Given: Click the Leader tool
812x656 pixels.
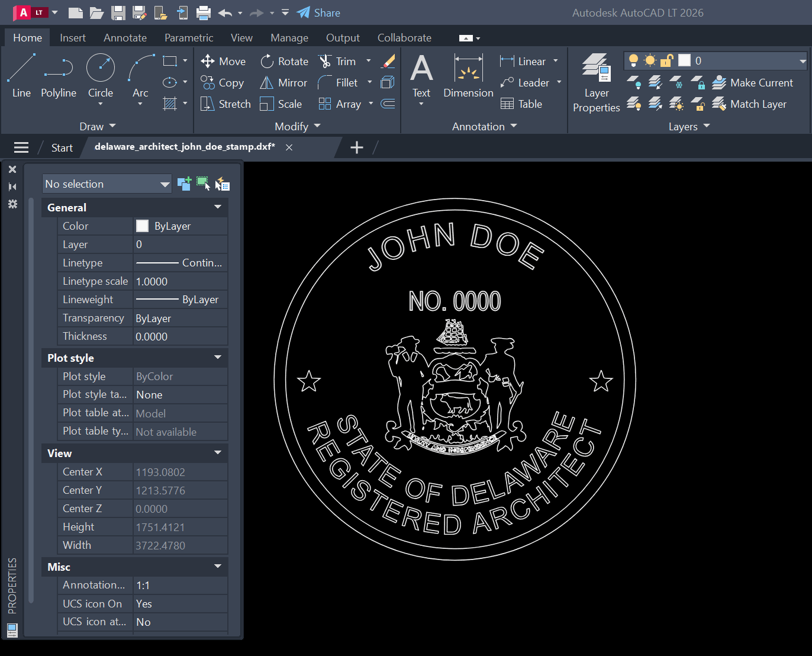Looking at the screenshot, I should click(x=525, y=83).
